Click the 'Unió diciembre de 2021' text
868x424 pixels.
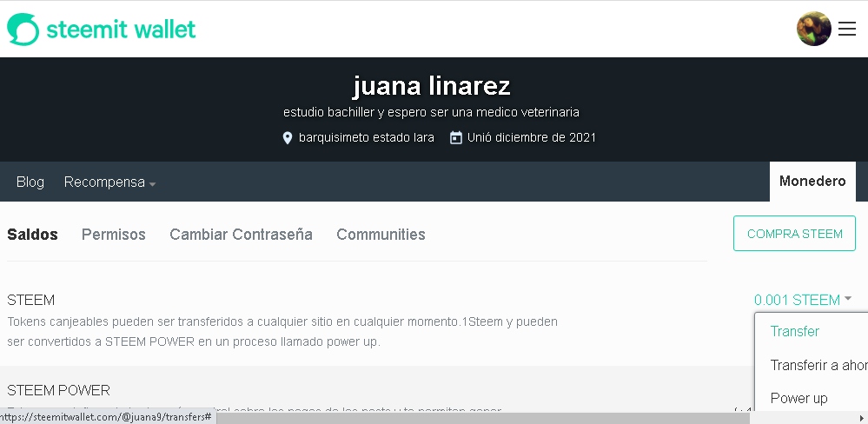(x=532, y=138)
